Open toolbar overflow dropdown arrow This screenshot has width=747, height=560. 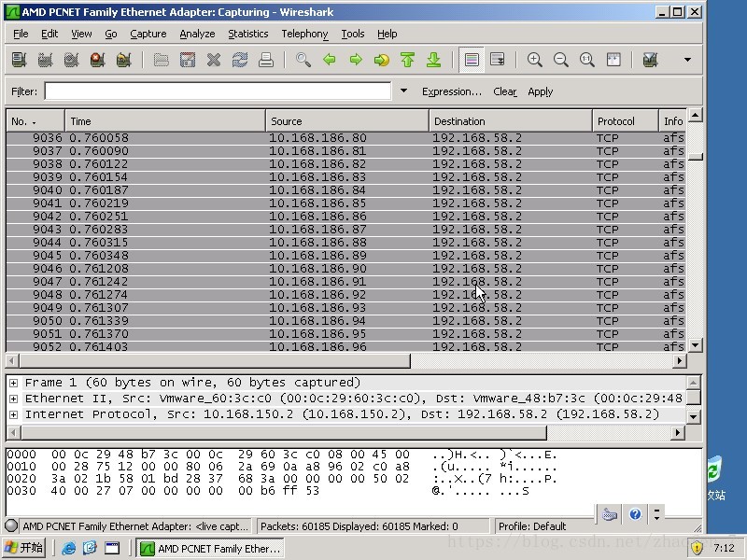(687, 60)
